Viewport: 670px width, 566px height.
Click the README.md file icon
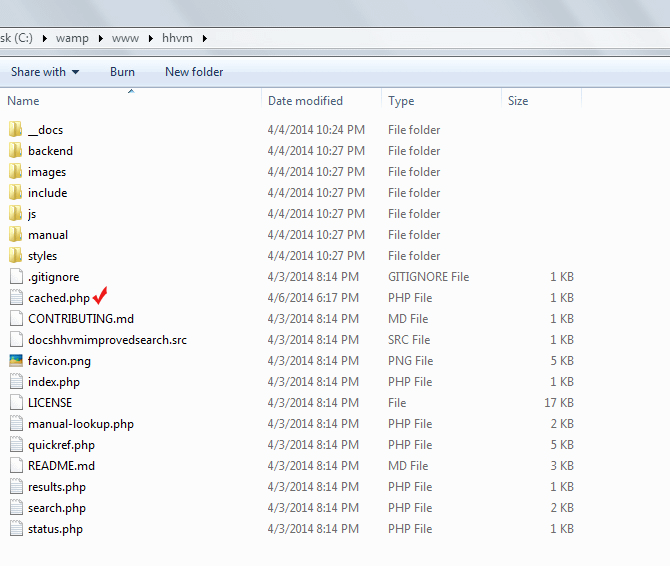coord(16,465)
